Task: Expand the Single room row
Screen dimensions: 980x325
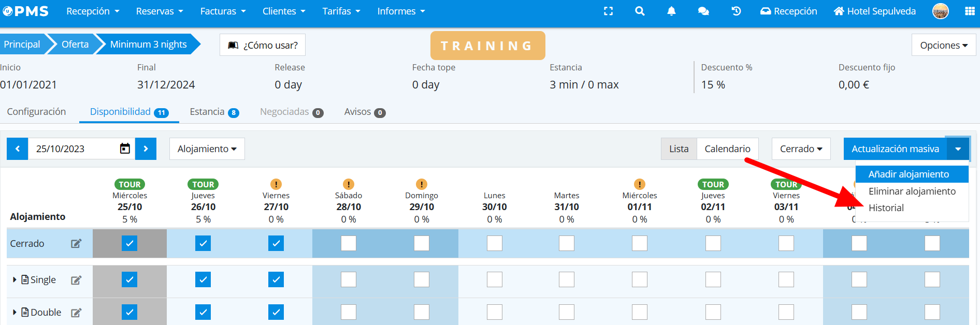Action: click(15, 280)
